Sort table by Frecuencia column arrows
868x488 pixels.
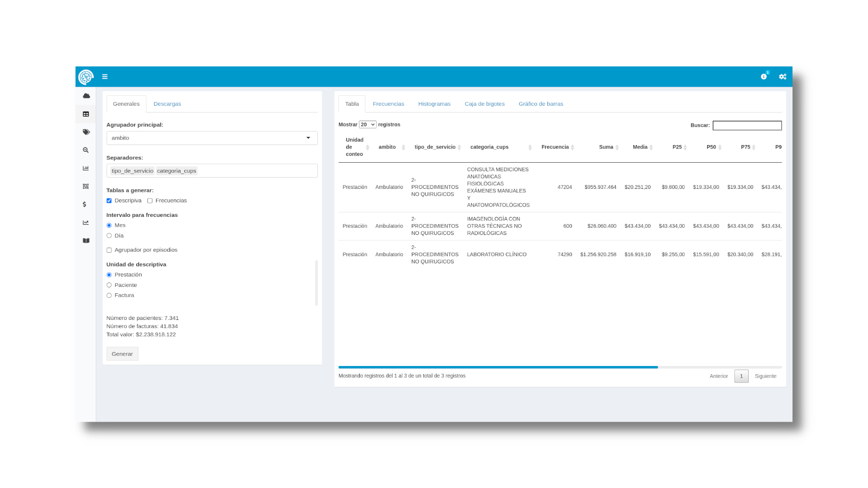point(572,147)
